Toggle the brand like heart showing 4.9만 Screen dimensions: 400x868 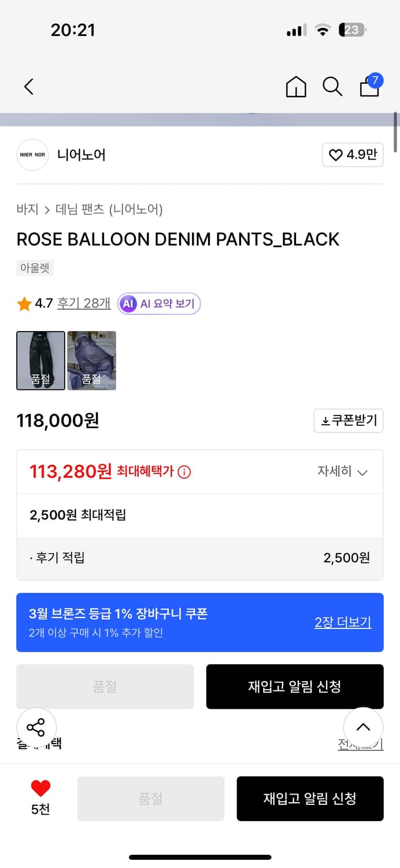[x=353, y=155]
